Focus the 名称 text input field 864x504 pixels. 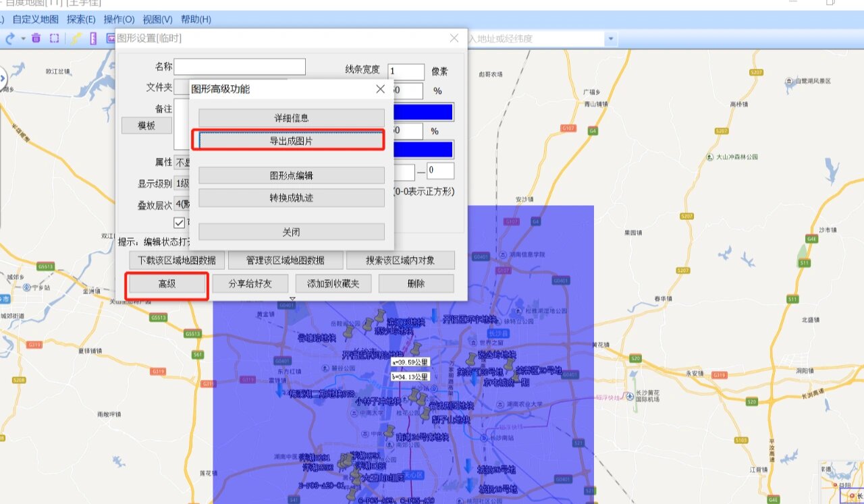pyautogui.click(x=240, y=67)
